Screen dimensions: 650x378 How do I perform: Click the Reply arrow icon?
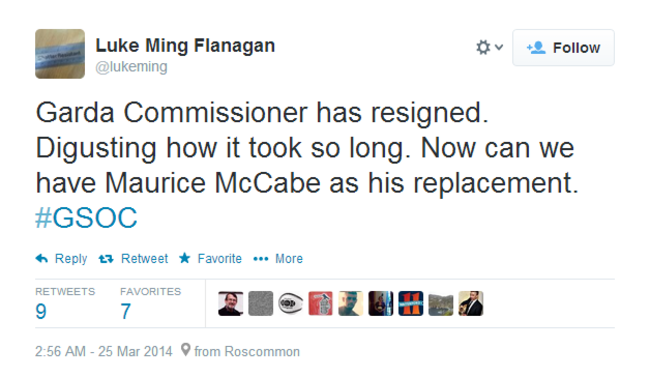42,259
